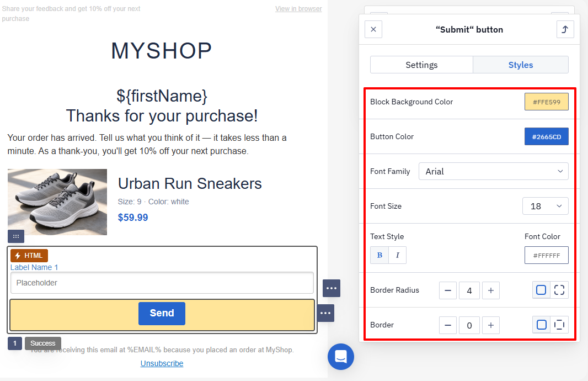Select individual-sides border mode
Viewport: 588px width, 381px height.
pyautogui.click(x=559, y=325)
